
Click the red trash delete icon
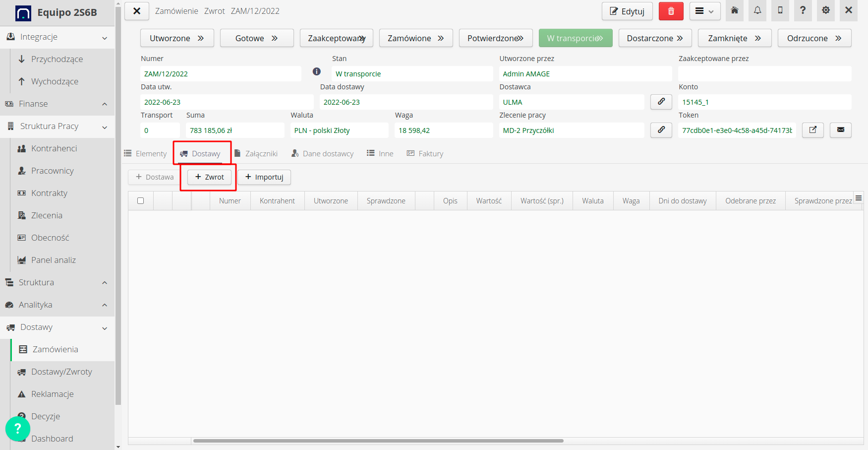click(671, 10)
